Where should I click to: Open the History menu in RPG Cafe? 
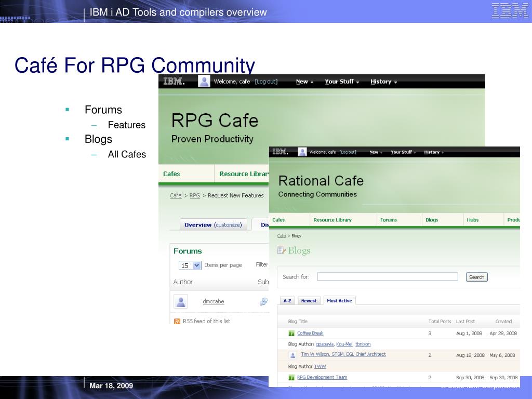click(383, 82)
